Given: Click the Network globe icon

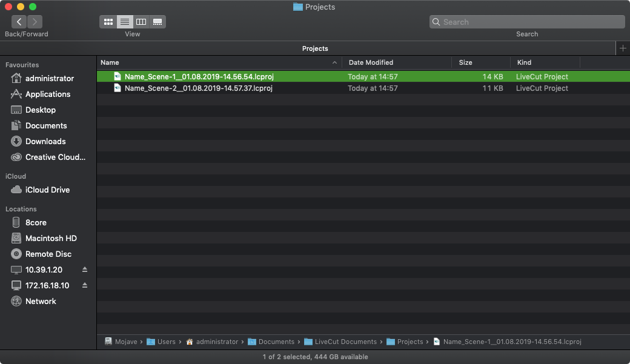Looking at the screenshot, I should (16, 301).
